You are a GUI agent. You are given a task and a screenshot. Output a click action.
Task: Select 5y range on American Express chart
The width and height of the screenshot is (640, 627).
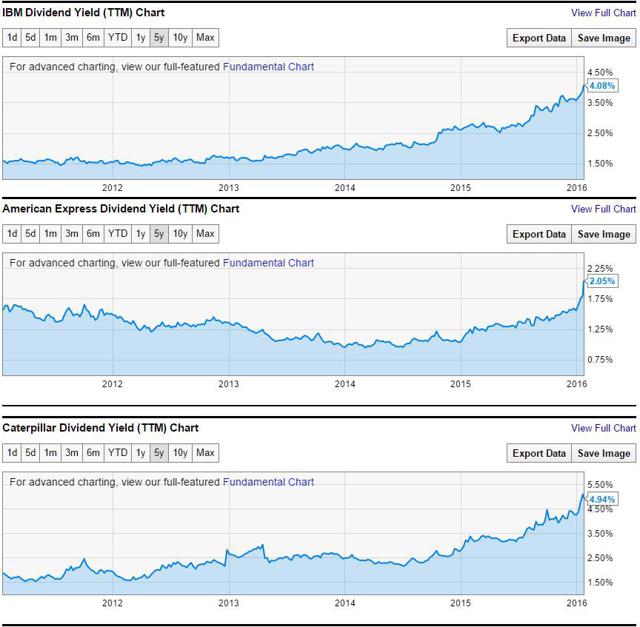click(x=159, y=233)
